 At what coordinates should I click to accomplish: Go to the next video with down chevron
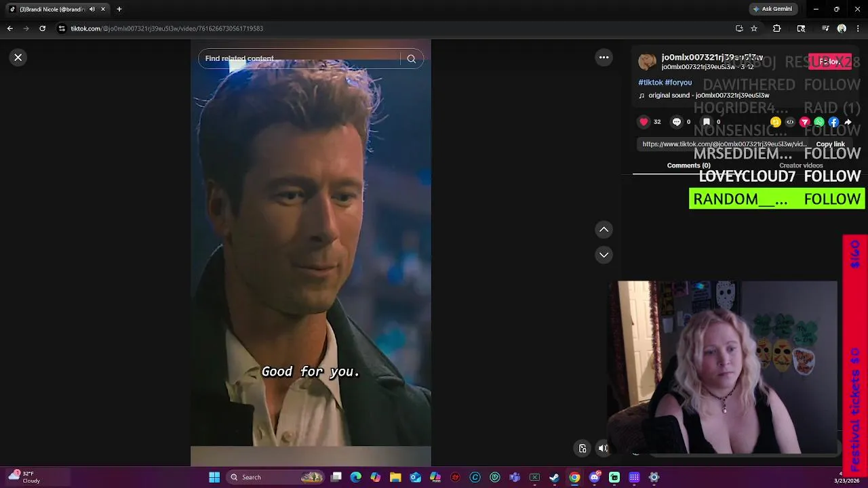[x=604, y=255]
